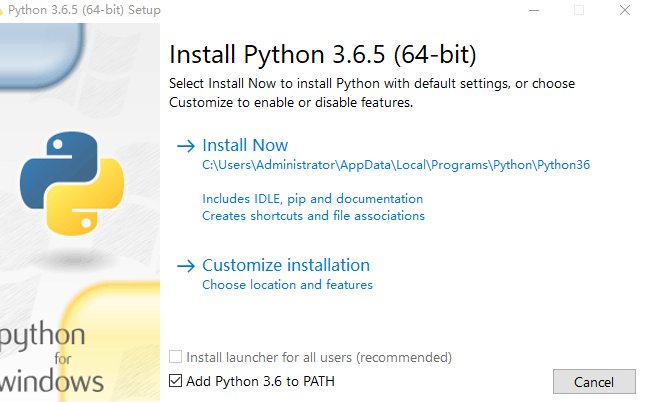Click the default install path under Install Now
Image resolution: width=648 pixels, height=402 pixels.
coord(396,165)
